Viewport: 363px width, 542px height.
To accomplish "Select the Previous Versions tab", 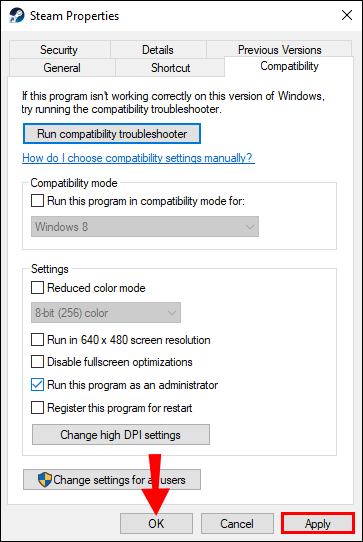I will point(279,49).
